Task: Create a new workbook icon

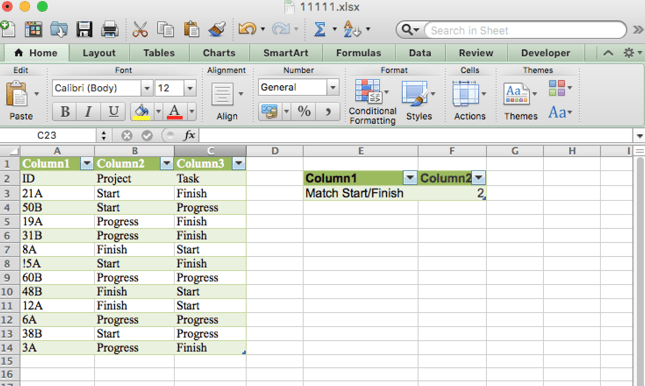Action: 7,29
